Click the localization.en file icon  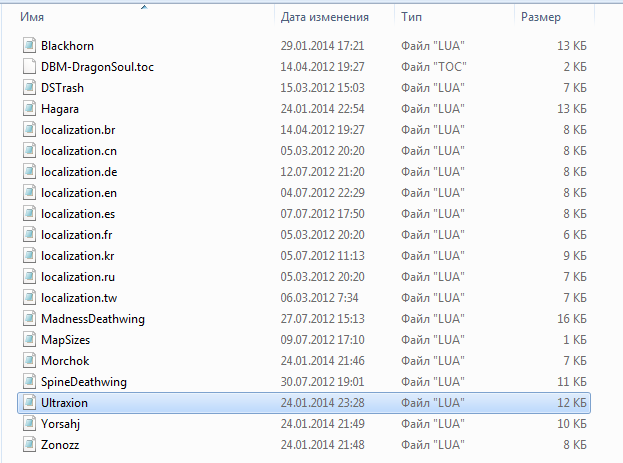pyautogui.click(x=29, y=193)
